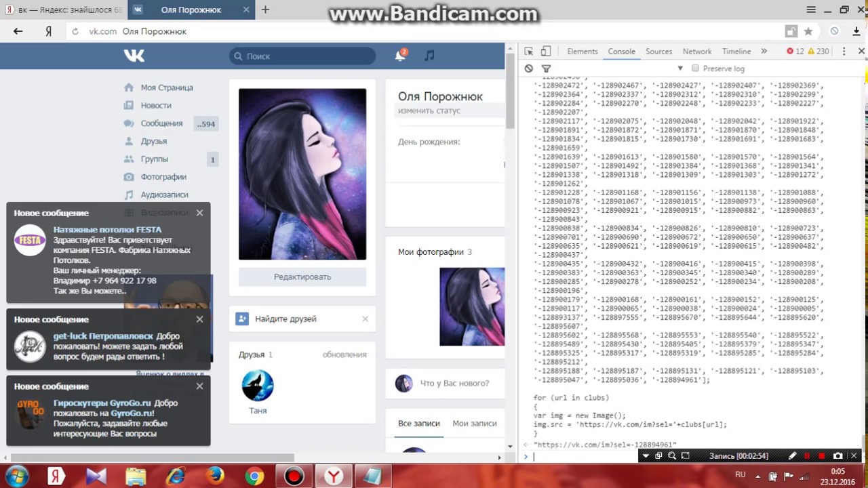The width and height of the screenshot is (868, 488).
Task: Go back with browser arrow
Action: point(18,31)
